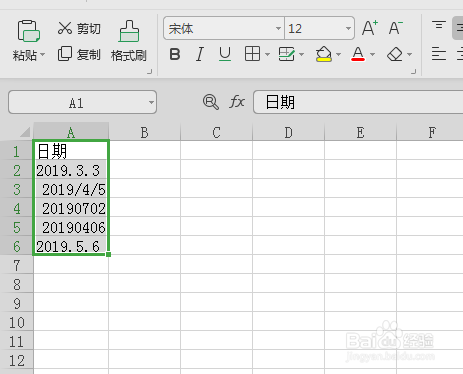Expand the fill color dropdown arrow
Screen dimensions: 463x374
(x=339, y=54)
